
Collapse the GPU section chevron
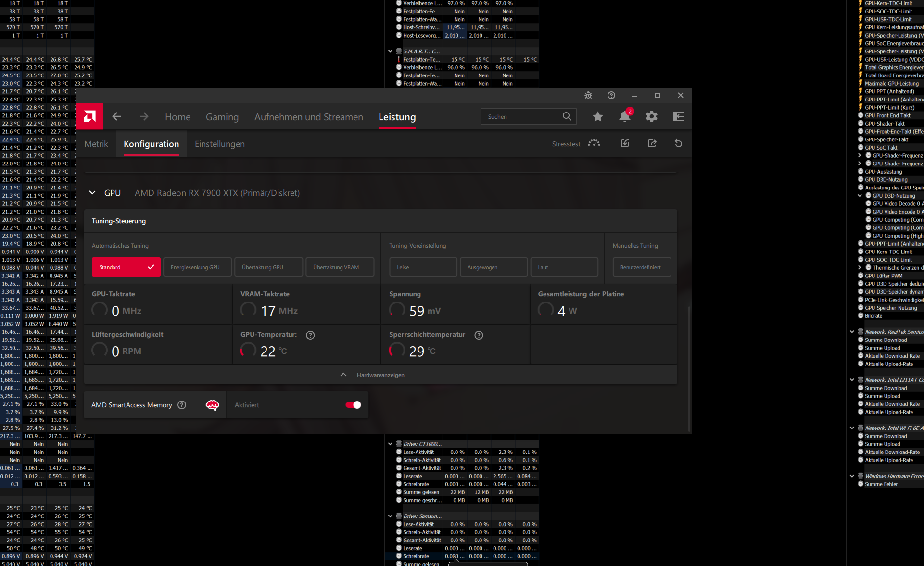coord(92,193)
